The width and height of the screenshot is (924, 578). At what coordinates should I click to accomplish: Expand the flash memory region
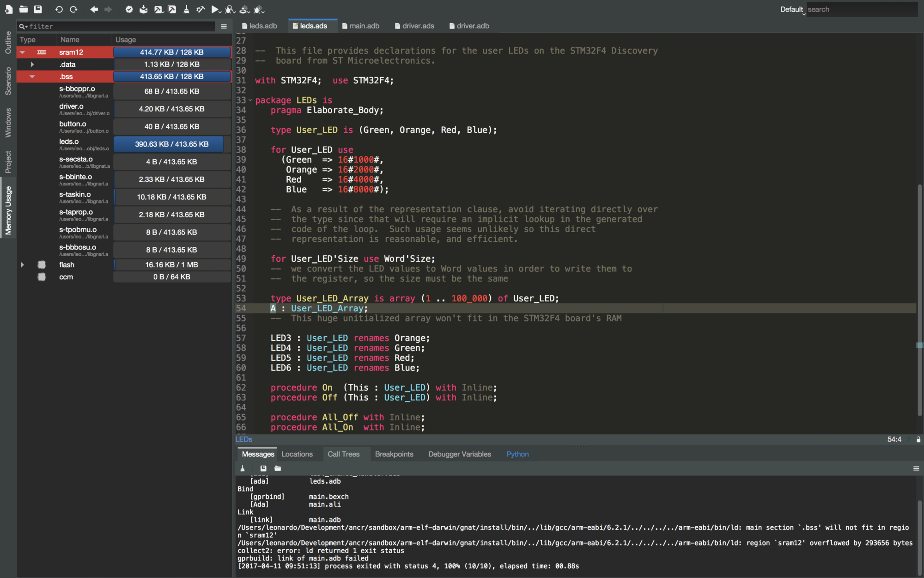tap(22, 264)
